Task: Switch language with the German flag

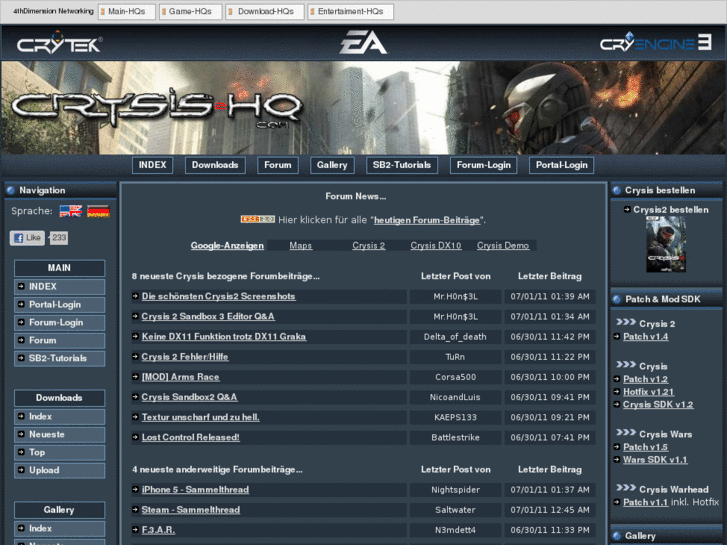Action: 98,211
